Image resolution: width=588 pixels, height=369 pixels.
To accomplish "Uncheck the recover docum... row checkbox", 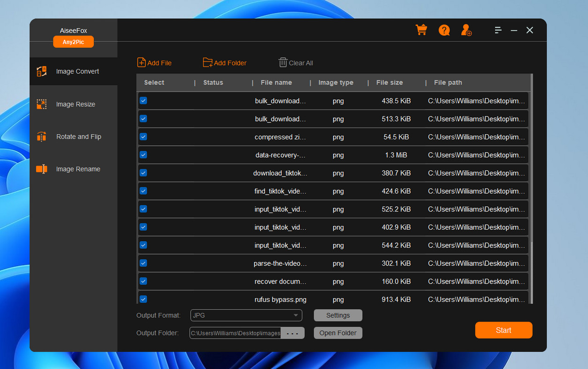I will 143,281.
